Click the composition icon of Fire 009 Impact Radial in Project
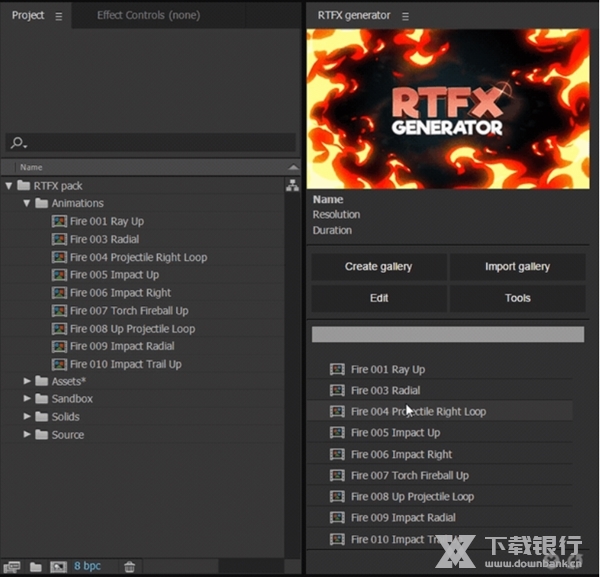Image resolution: width=600 pixels, height=577 pixels. point(59,346)
